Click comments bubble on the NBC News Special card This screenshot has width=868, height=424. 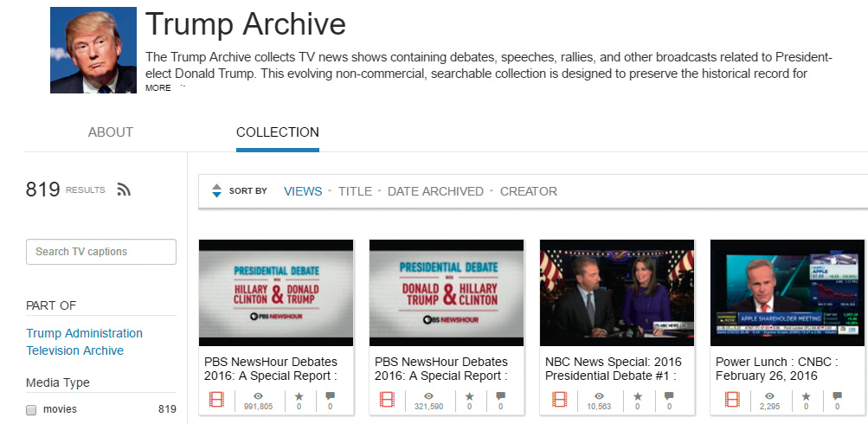(x=669, y=395)
